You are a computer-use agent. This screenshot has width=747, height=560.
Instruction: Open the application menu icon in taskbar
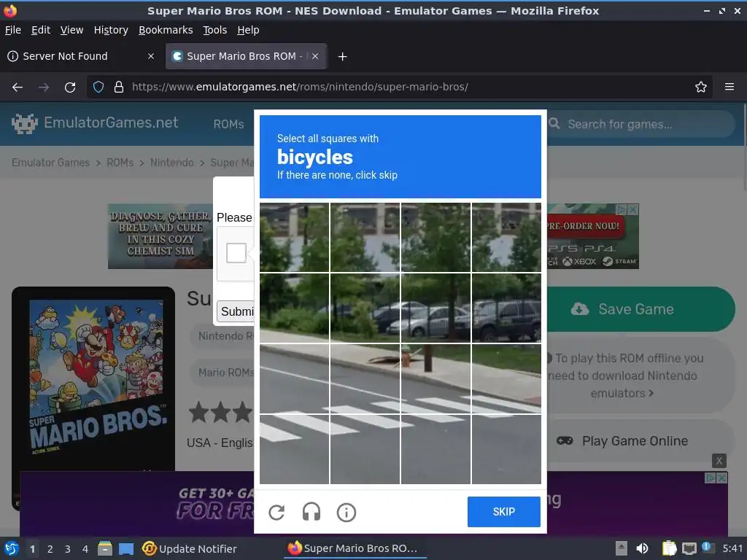tap(11, 548)
